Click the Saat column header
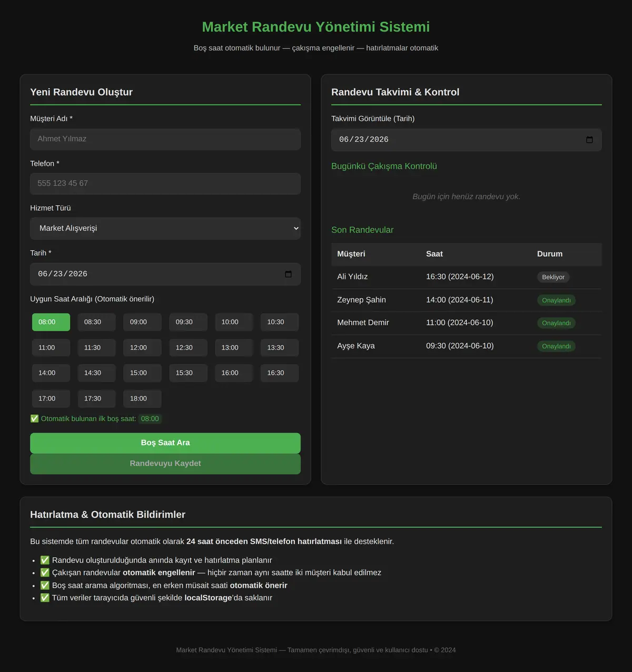This screenshot has height=672, width=632. (x=434, y=254)
